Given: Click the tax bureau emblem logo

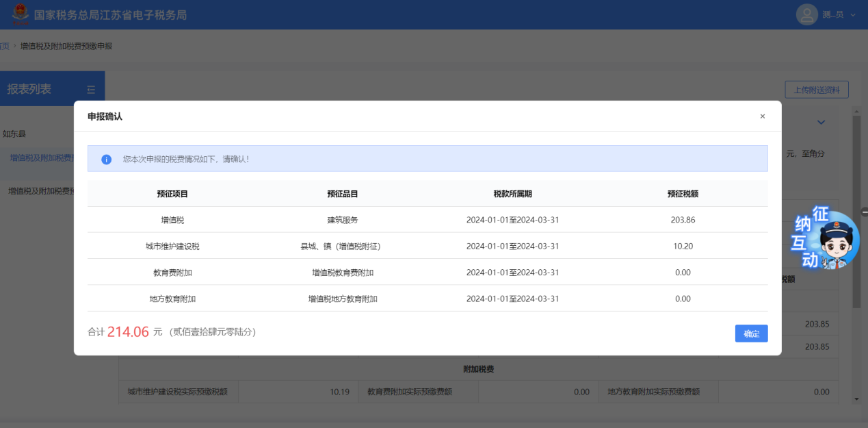Looking at the screenshot, I should click(20, 14).
